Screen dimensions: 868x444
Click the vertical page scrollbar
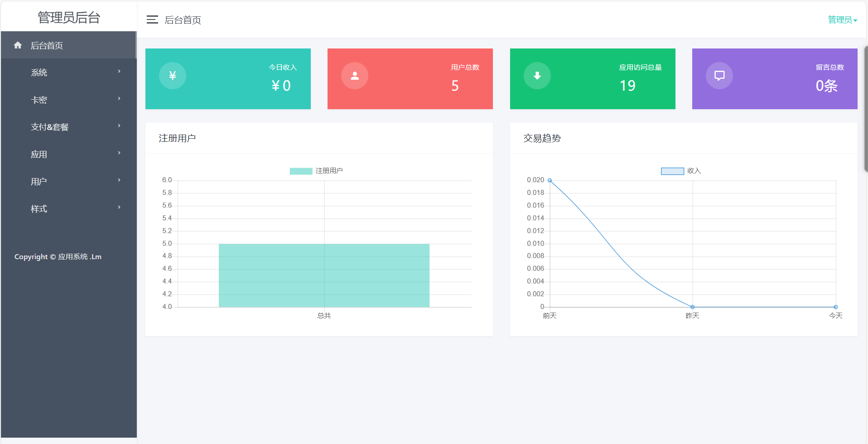[x=866, y=109]
